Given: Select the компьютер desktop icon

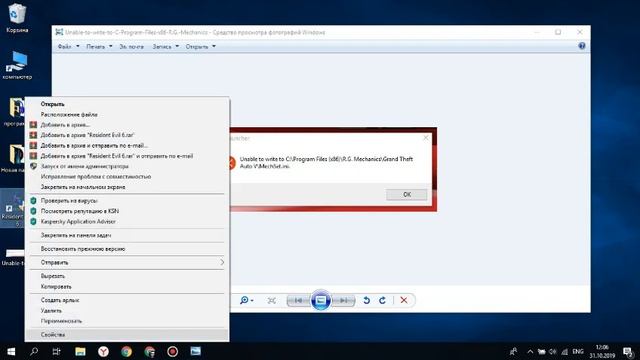Looking at the screenshot, I should [17, 64].
